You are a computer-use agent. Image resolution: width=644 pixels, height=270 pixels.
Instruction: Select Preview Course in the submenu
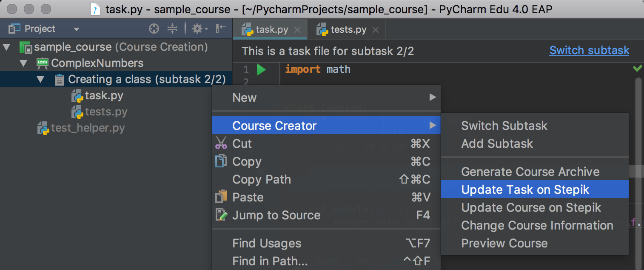click(534, 243)
